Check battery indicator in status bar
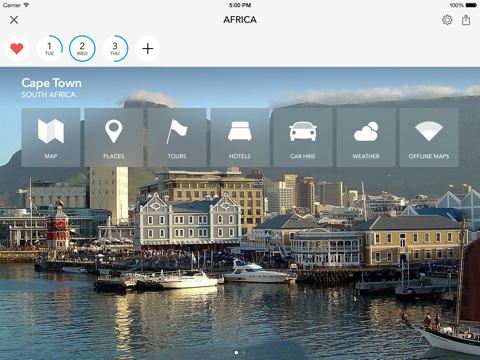The image size is (480, 360). [471, 5]
